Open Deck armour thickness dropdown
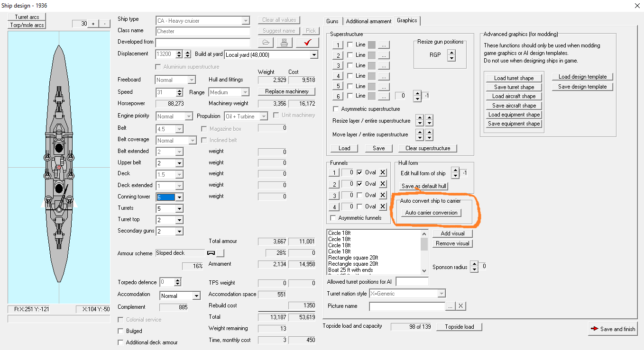Viewport: 644px width, 350px height. click(x=179, y=175)
